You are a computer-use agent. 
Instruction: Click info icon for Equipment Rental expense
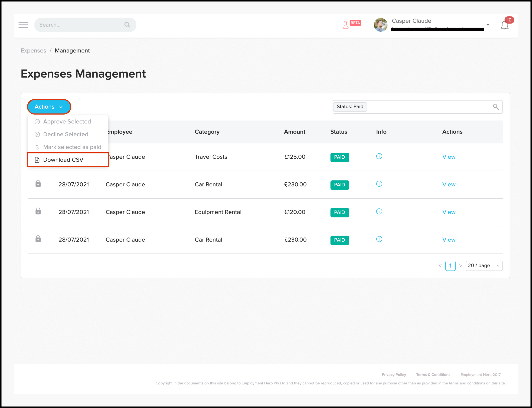pyautogui.click(x=379, y=211)
